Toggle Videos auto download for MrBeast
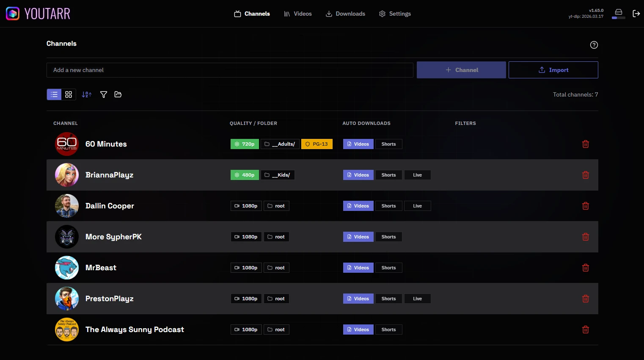This screenshot has width=644, height=360. (x=358, y=268)
